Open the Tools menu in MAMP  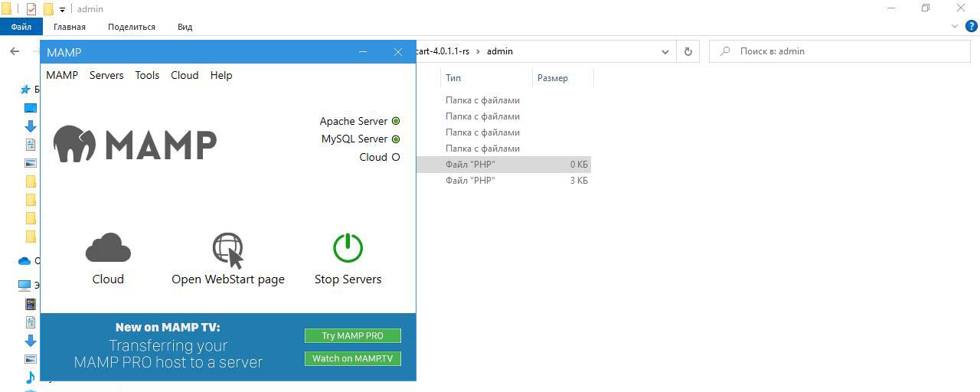coord(147,75)
